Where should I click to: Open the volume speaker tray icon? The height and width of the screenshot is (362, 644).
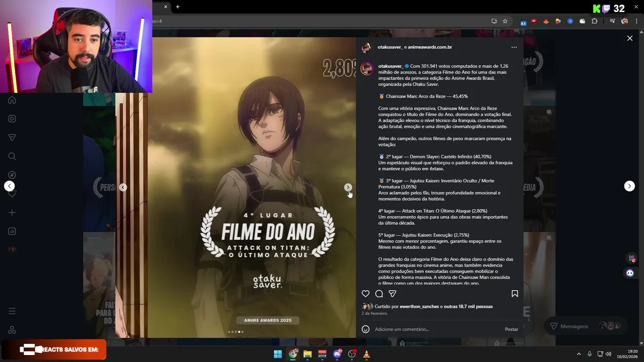608,354
